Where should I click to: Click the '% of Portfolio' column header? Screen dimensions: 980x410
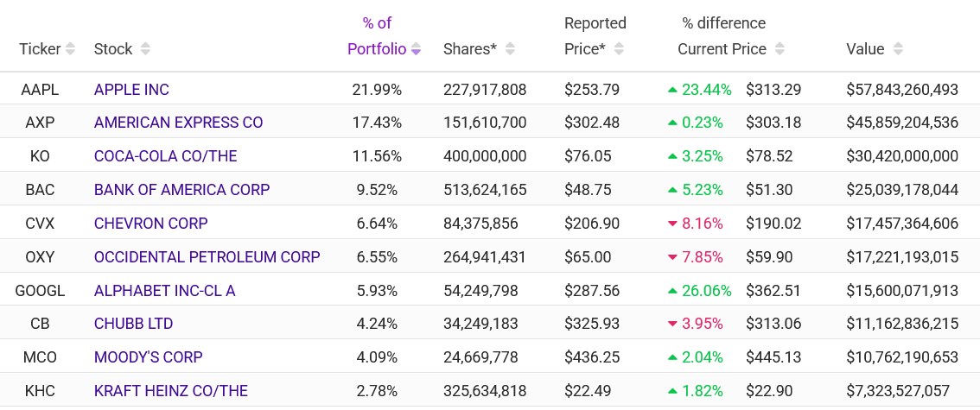coord(377,35)
